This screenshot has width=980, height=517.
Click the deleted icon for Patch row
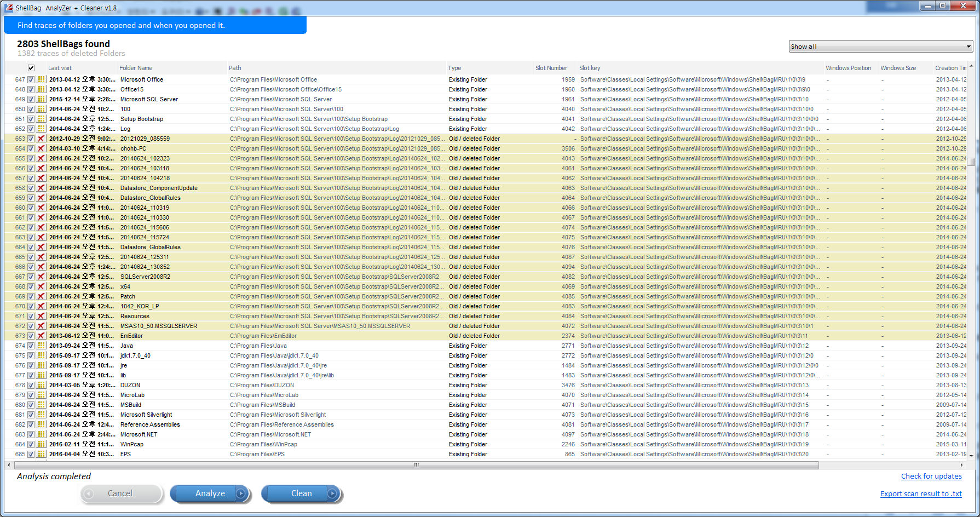42,296
